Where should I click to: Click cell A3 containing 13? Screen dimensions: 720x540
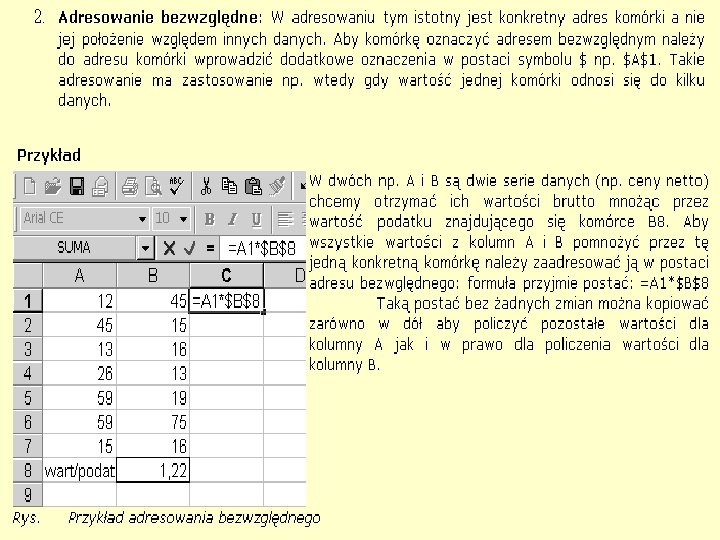[79, 349]
